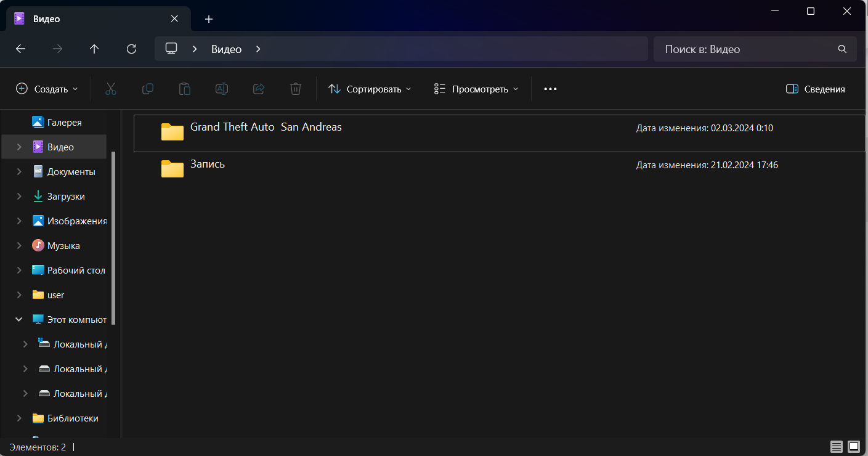Open the Сортировать dropdown

point(369,89)
